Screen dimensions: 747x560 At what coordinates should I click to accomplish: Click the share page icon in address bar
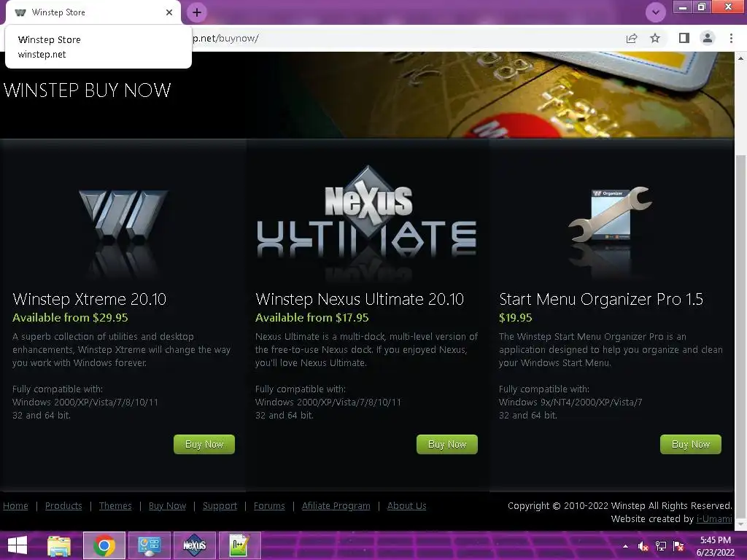coord(632,38)
